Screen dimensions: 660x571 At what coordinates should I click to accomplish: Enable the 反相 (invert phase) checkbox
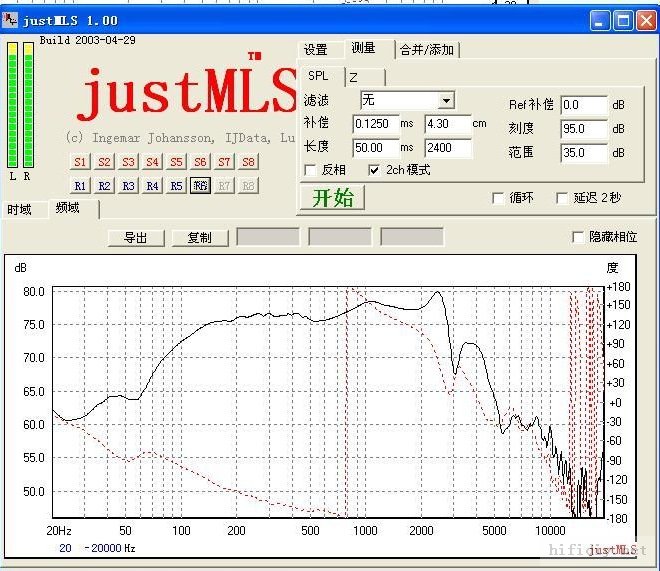[x=310, y=170]
